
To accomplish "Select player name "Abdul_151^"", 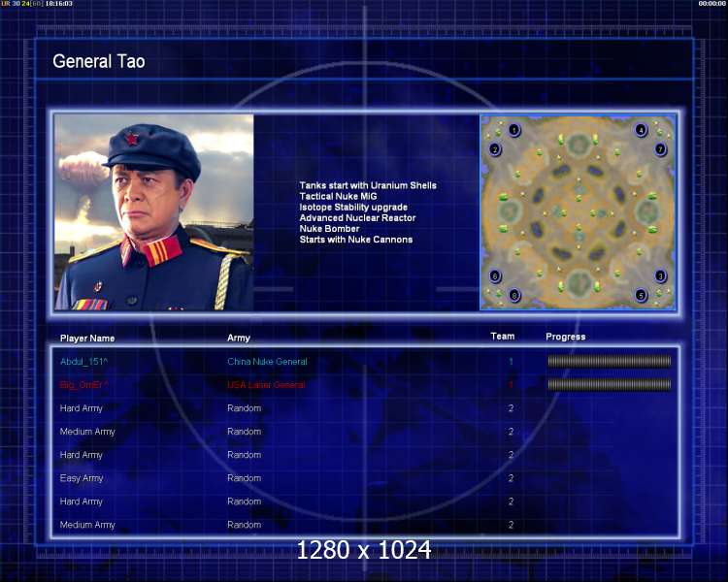I will tap(83, 362).
